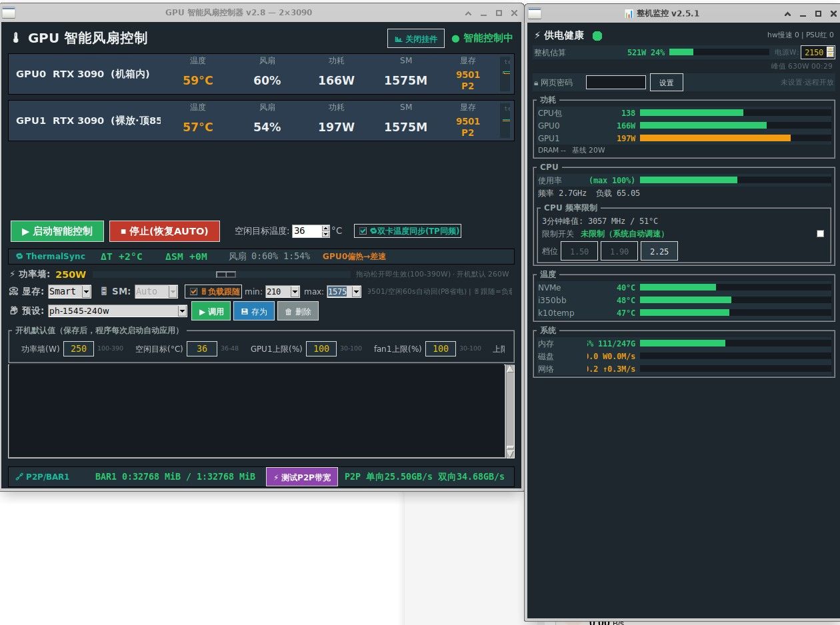The width and height of the screenshot is (840, 625).
Task: Toggle the CPU 限制开关 checkbox
Action: pyautogui.click(x=821, y=234)
